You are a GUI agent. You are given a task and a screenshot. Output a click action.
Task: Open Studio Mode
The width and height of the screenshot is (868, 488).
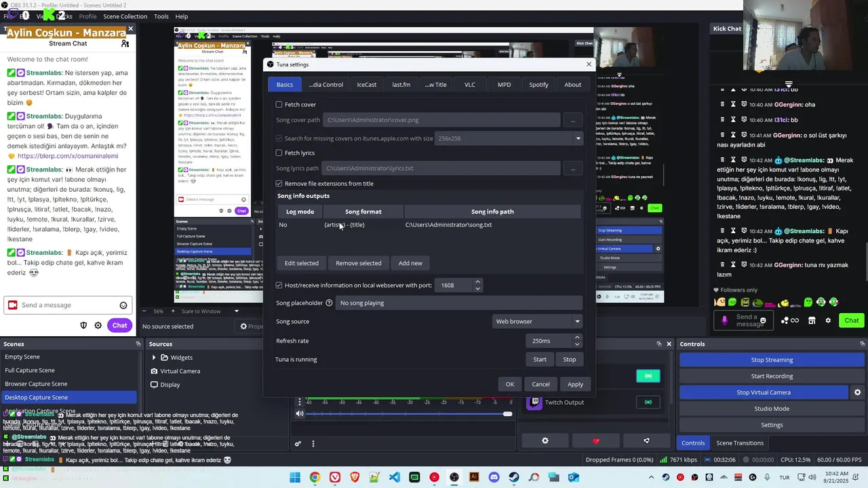click(772, 409)
